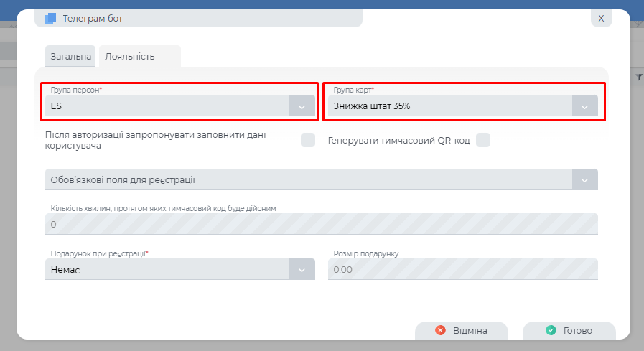Enable the fill user data after authorization checkbox
Viewport: 644px width, 351px height.
tap(308, 140)
